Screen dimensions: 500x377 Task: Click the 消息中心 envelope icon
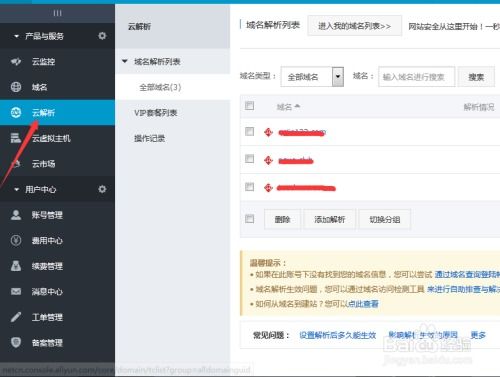coord(16,292)
